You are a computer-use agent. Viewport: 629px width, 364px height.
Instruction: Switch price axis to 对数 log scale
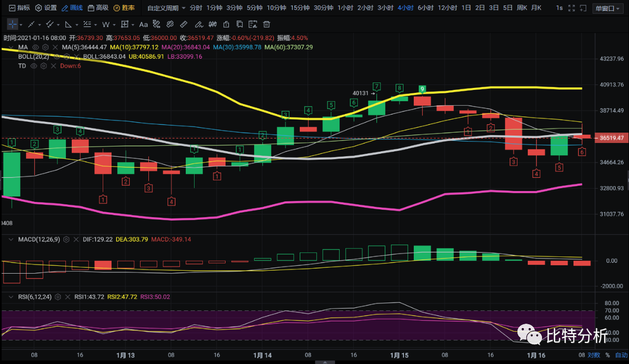594,355
